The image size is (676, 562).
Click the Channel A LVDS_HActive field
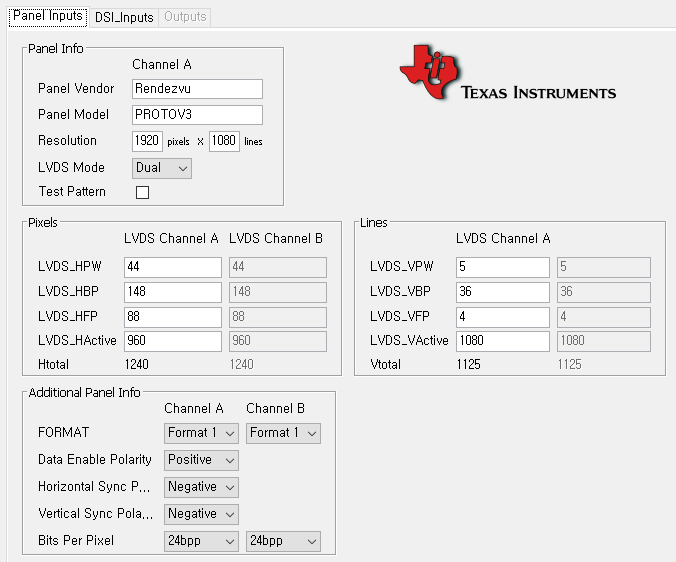pyautogui.click(x=173, y=341)
